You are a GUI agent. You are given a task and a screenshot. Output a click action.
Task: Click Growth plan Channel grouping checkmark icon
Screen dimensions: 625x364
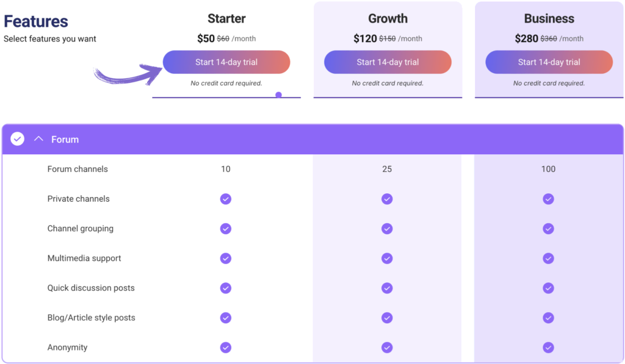pyautogui.click(x=387, y=229)
